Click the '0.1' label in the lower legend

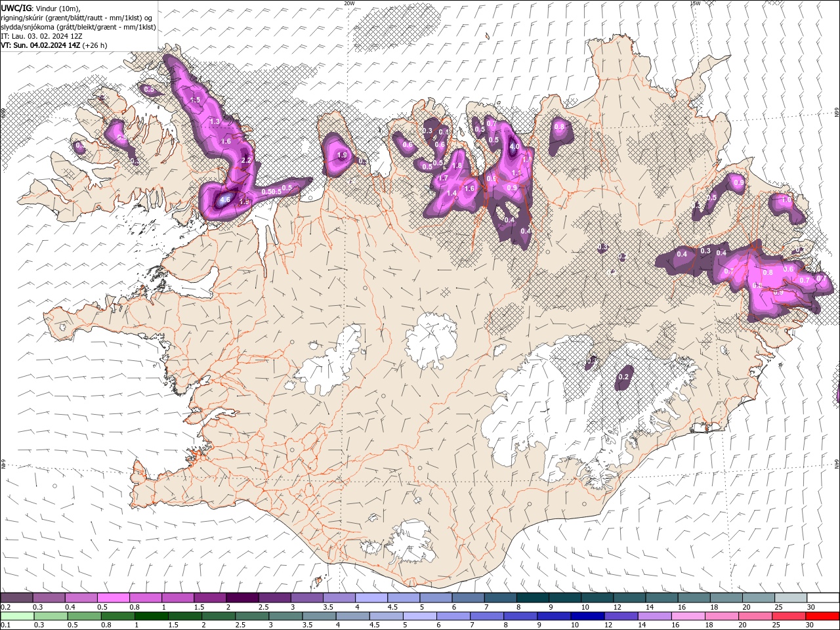5,625
